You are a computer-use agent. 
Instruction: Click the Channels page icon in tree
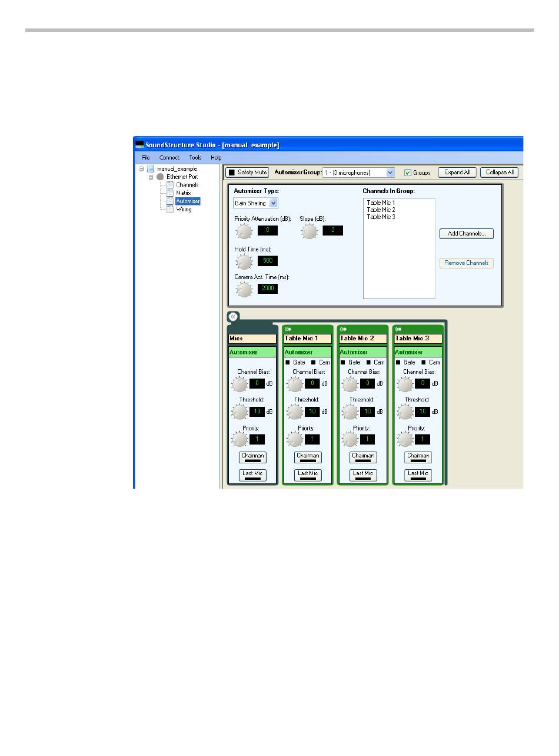click(170, 185)
